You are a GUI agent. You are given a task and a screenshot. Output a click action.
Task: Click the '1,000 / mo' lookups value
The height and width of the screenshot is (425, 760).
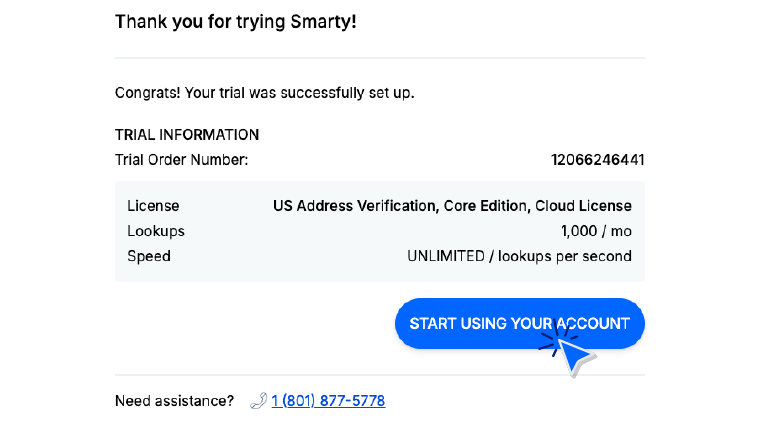596,231
